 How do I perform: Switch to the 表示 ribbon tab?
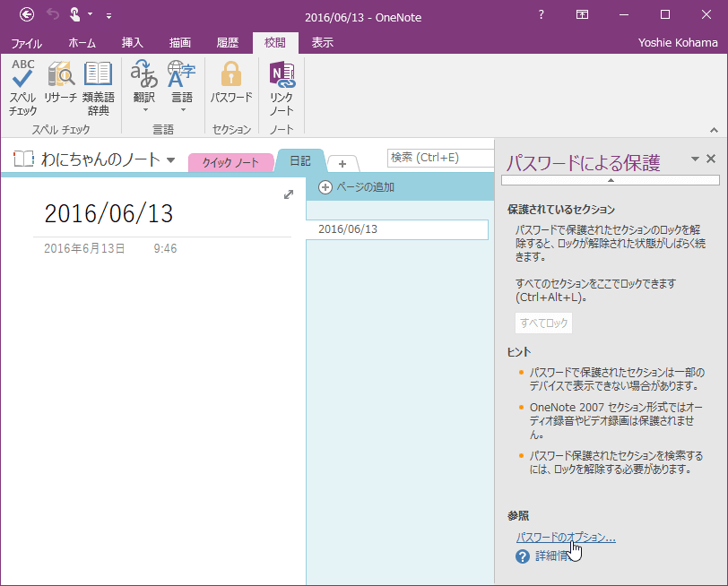[323, 43]
